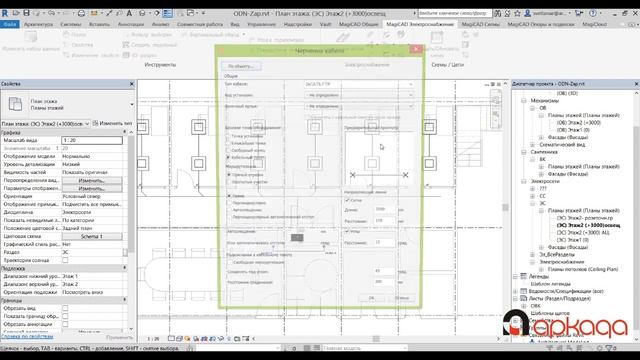The width and height of the screenshot is (640, 360).
Task: Click the Schema 1 color scheme button
Action: click(92, 236)
